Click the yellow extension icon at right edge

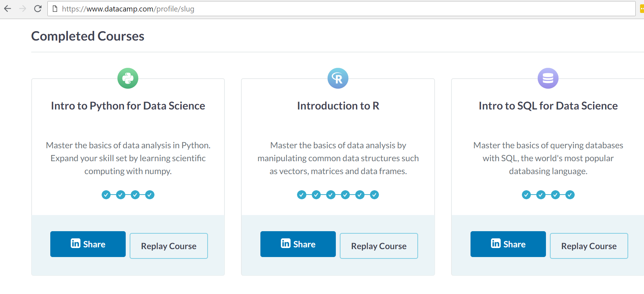click(x=641, y=9)
